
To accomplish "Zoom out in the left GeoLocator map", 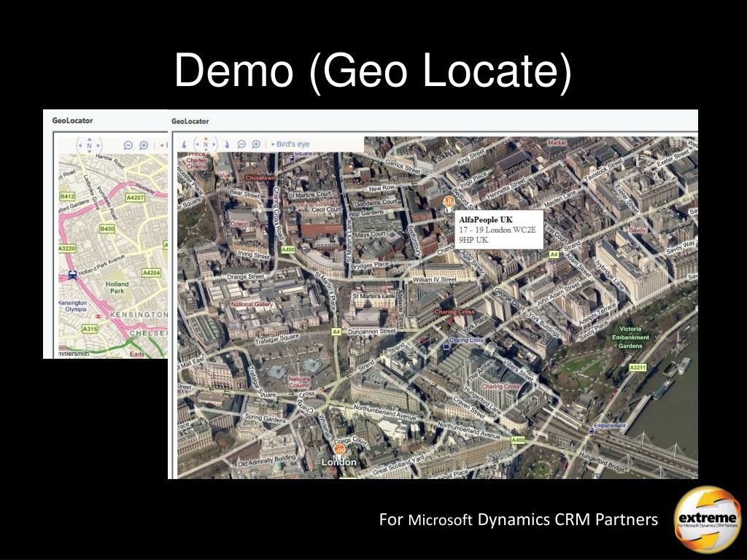I will click(128, 145).
